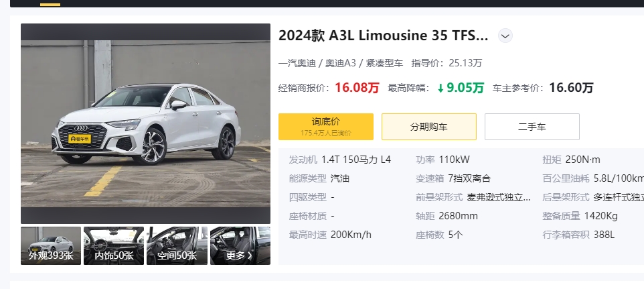This screenshot has width=644, height=289.
Task: Select wheelbase value 2680mm
Action: click(459, 216)
